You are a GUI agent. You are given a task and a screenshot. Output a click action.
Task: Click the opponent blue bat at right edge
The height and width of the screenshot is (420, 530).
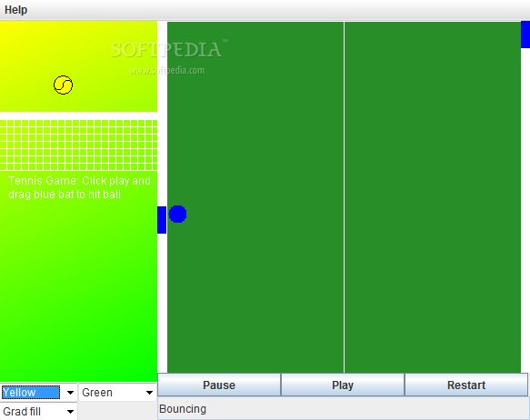(525, 35)
